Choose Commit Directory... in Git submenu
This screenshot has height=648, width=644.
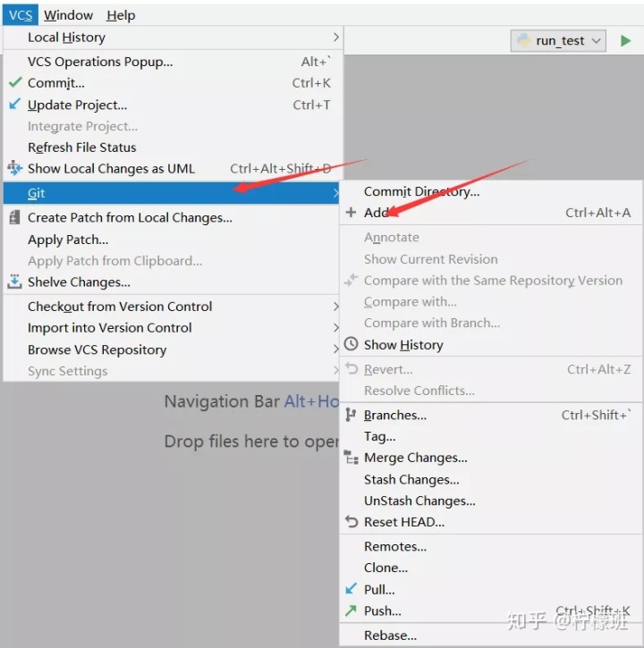491,191
